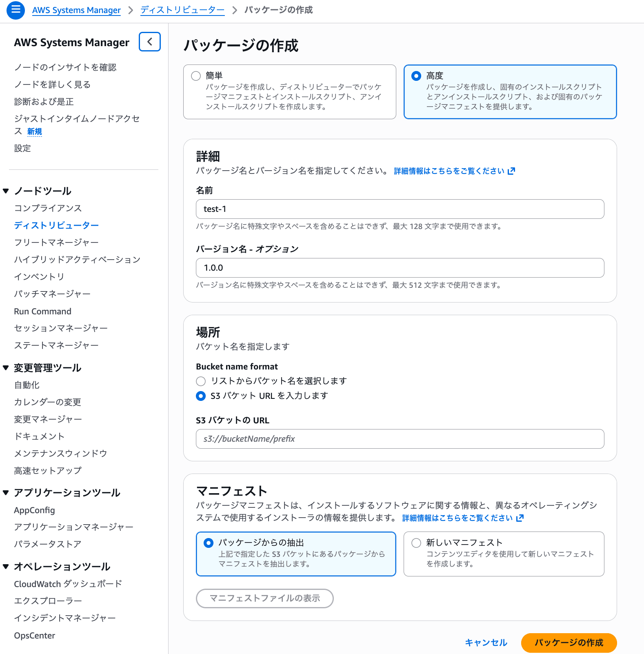The width and height of the screenshot is (644, 654).
Task: Open ノードのインサイトを確認 in sidebar
Action: (65, 67)
